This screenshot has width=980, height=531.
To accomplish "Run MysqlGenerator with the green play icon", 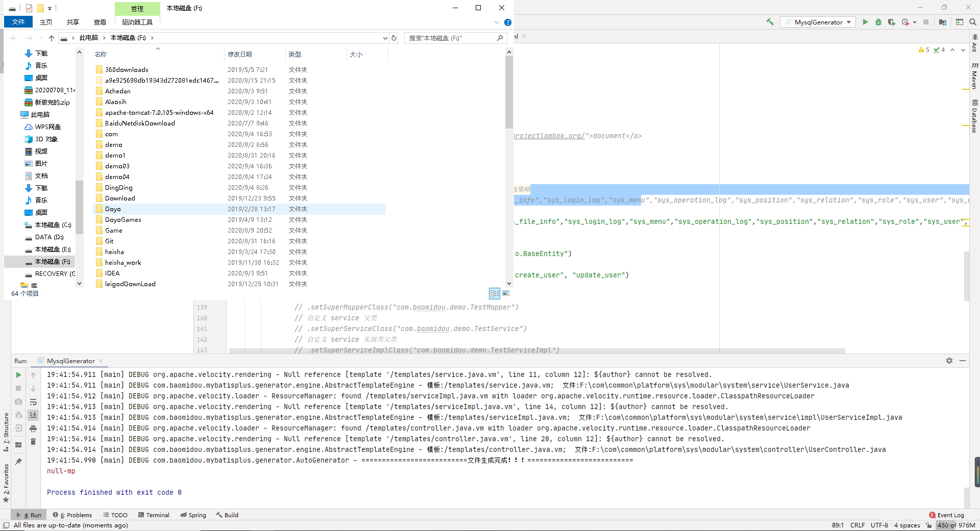I will click(865, 22).
